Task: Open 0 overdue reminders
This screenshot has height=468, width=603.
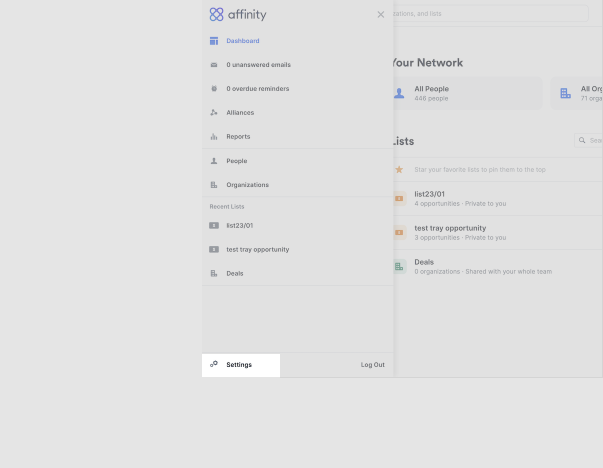Action: 258,89
